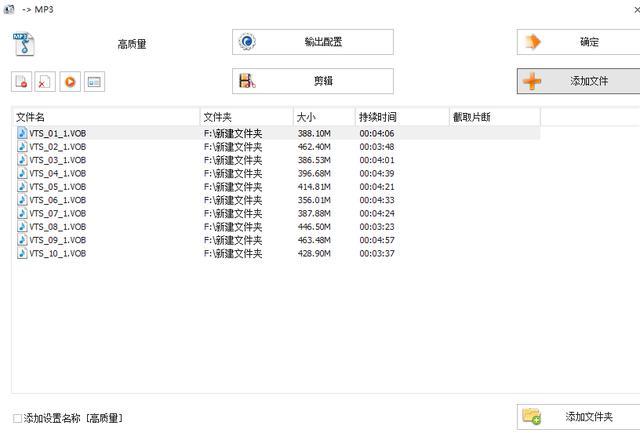This screenshot has width=640, height=433.
Task: Confirm with the 确定 button
Action: 578,42
